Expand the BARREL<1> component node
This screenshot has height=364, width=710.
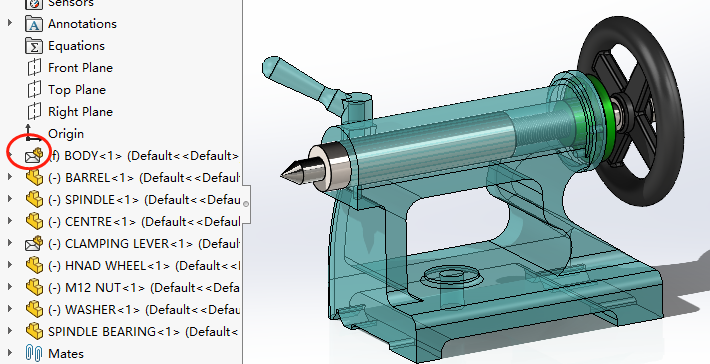pos(10,177)
